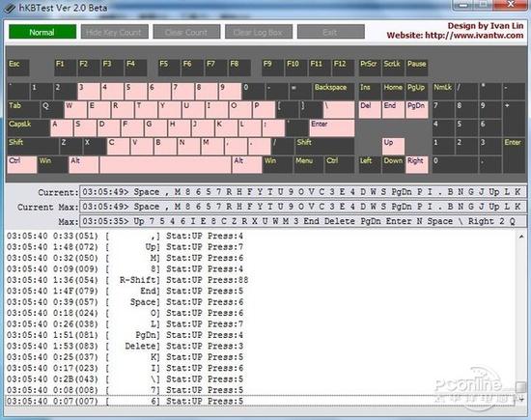Click the ScrLk key tile
The height and width of the screenshot is (420, 531).
point(393,68)
